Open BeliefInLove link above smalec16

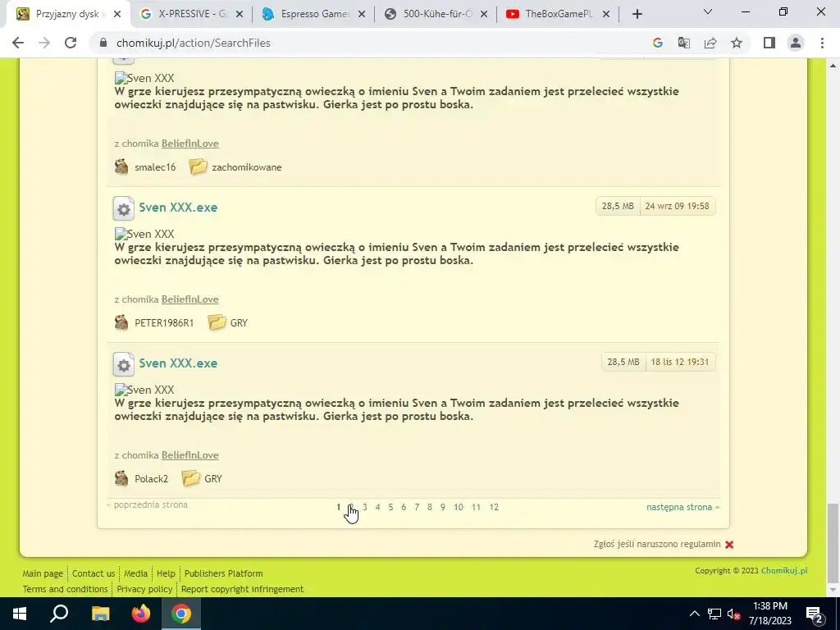190,144
